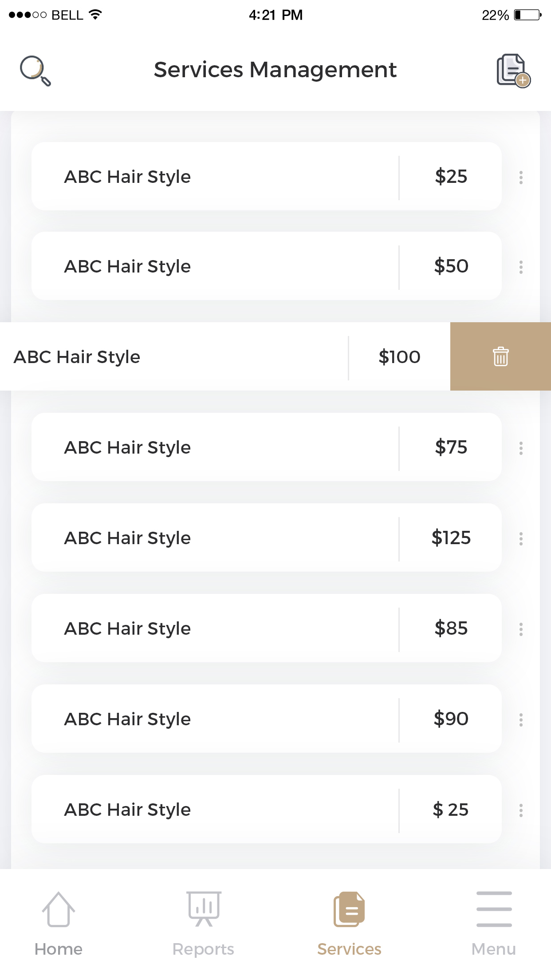The image size is (551, 980).
Task: Open more options for the $90 service
Action: click(521, 719)
